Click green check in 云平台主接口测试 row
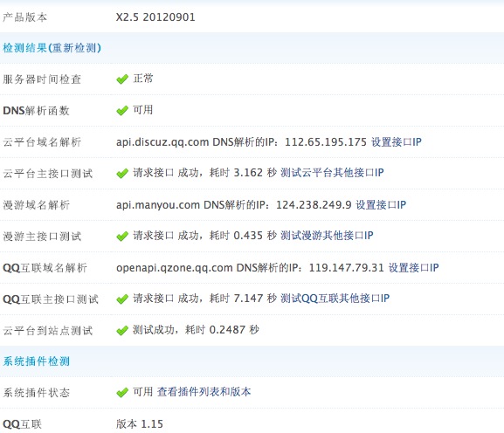 (122, 174)
